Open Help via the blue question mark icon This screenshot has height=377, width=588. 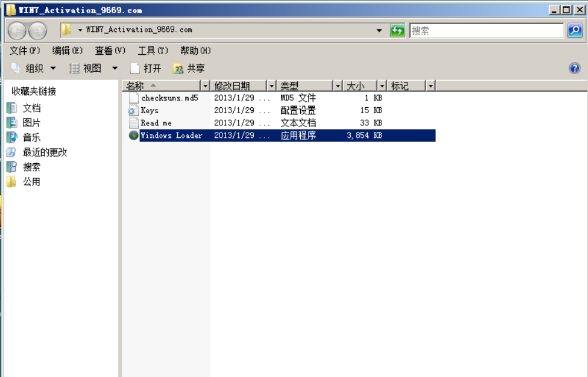pyautogui.click(x=574, y=68)
